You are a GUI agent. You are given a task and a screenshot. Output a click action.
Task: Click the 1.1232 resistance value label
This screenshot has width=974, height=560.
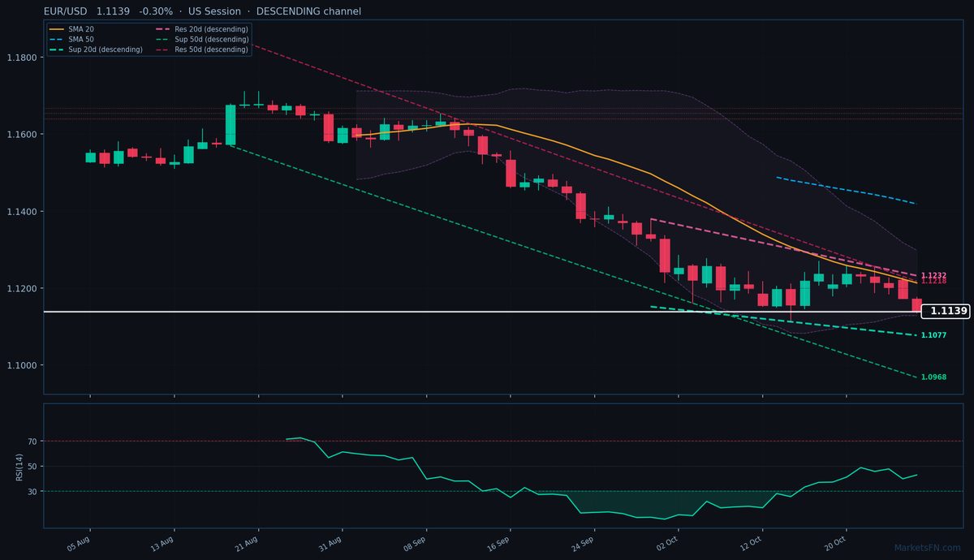pos(933,276)
